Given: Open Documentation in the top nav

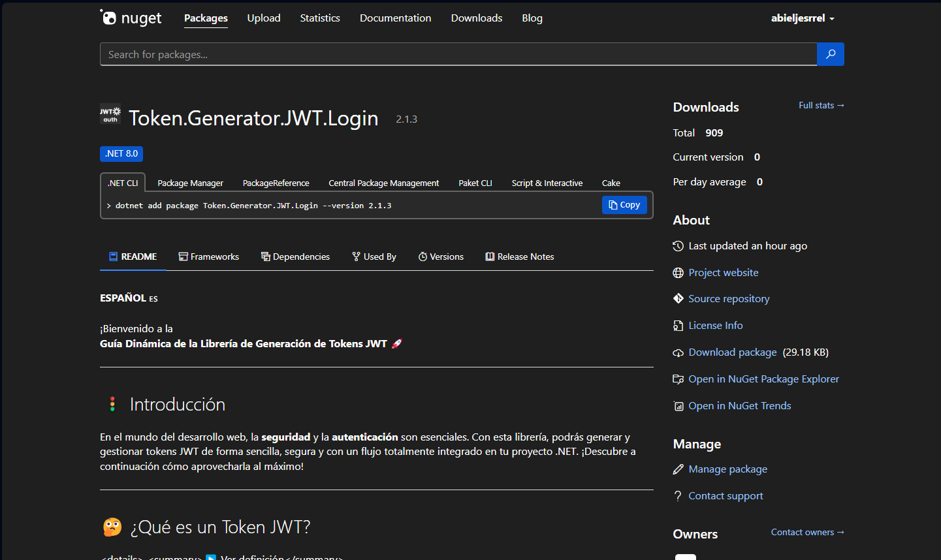Looking at the screenshot, I should (395, 18).
